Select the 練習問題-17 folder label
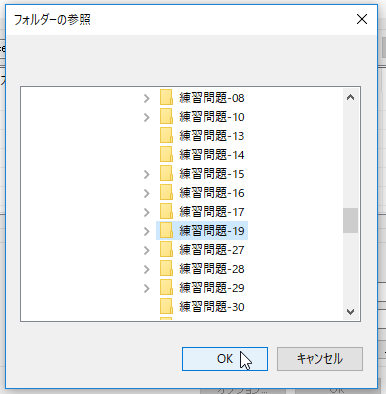This screenshot has width=386, height=394. tap(212, 212)
